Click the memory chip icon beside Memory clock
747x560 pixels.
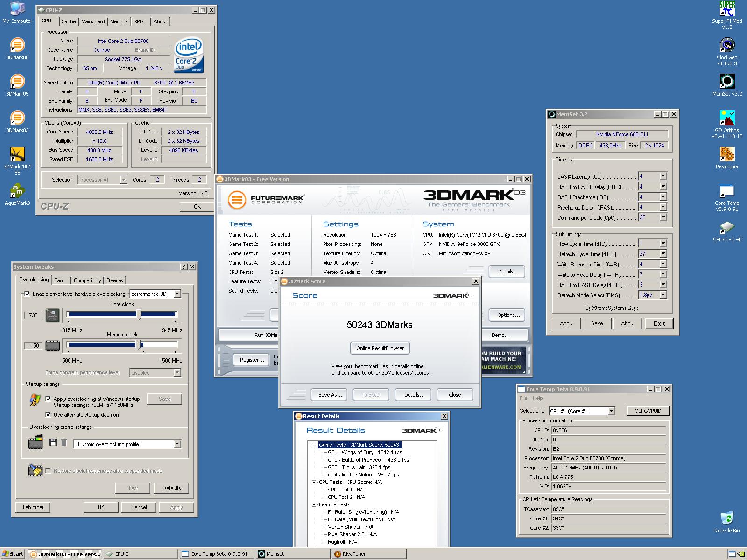tap(53, 346)
